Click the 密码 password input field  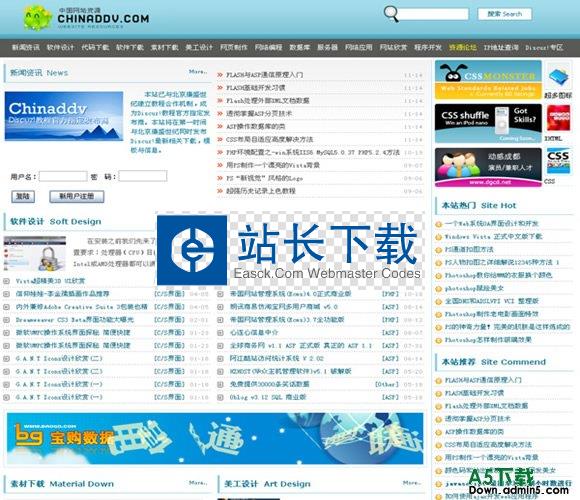point(143,176)
